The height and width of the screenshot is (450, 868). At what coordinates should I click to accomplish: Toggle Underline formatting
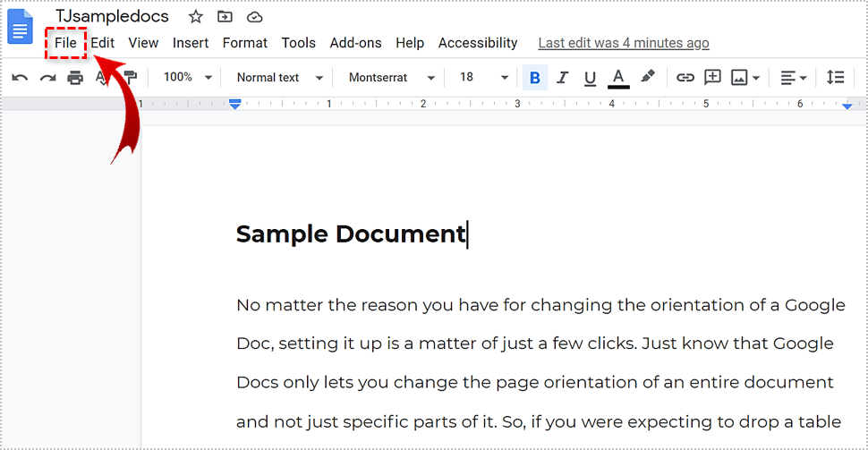click(590, 78)
